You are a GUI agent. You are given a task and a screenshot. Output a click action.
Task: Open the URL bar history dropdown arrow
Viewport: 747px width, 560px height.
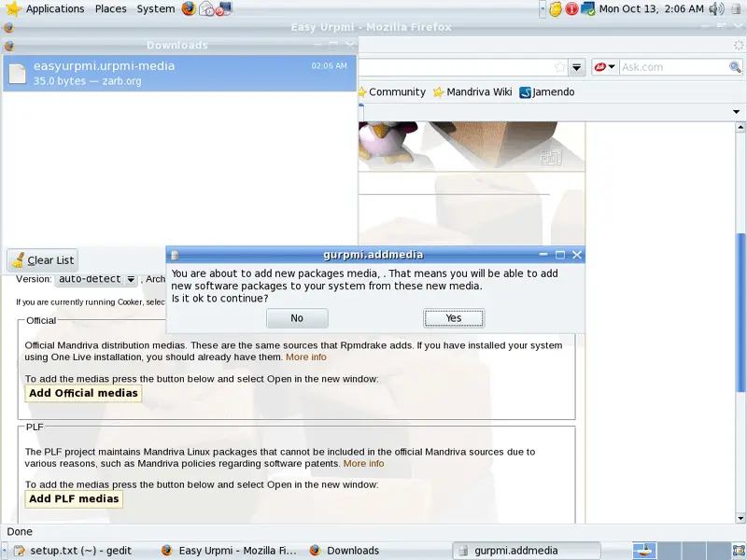coord(576,67)
